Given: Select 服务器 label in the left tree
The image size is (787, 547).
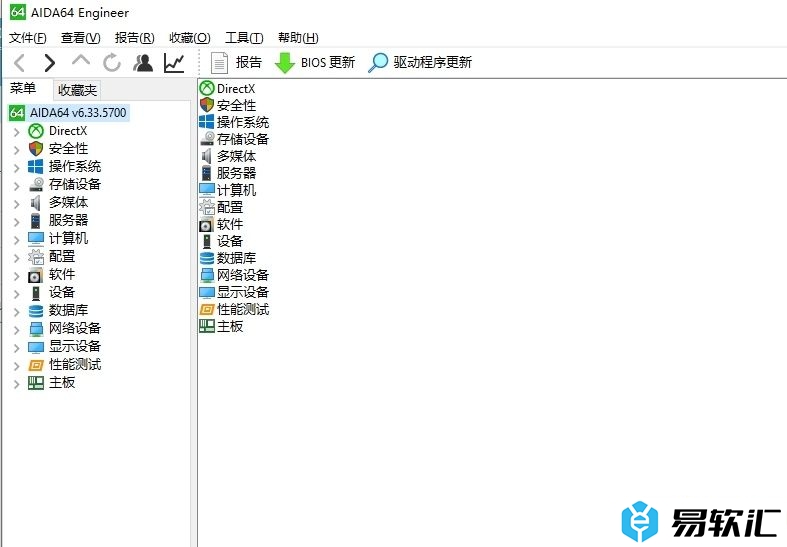Looking at the screenshot, I should point(68,220).
